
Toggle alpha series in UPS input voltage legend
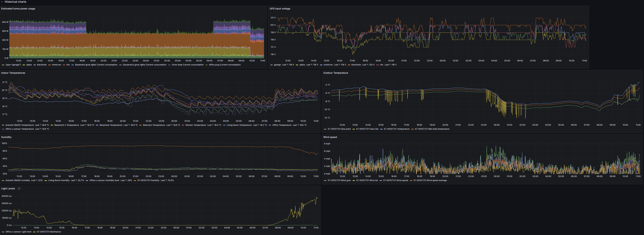[302, 65]
